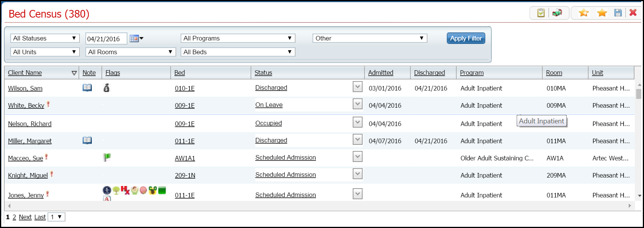Click the add-to-favorites star with plus
Screen dimensions: 644x228
tap(584, 13)
